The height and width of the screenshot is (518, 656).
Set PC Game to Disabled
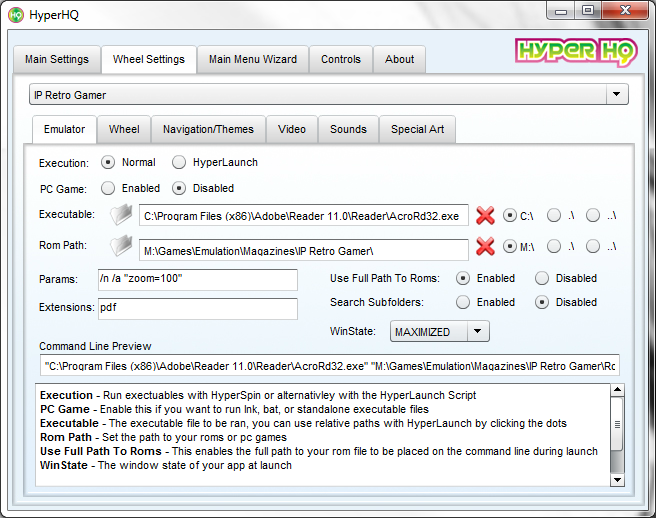pos(179,188)
